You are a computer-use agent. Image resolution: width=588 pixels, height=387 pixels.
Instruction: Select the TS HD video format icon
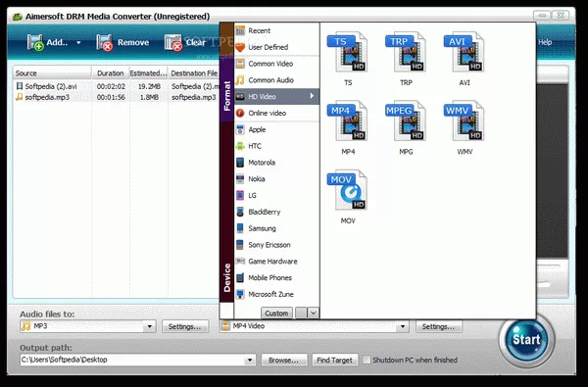point(347,52)
